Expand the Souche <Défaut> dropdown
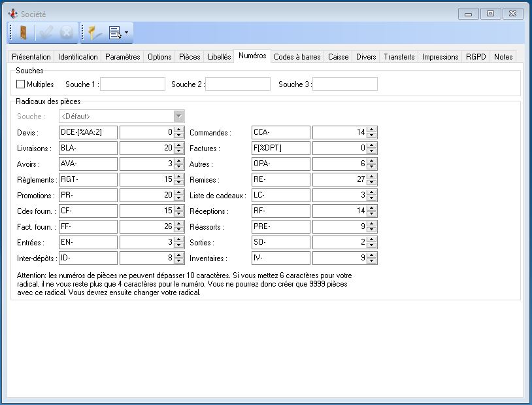The height and width of the screenshot is (405, 532). pyautogui.click(x=178, y=116)
